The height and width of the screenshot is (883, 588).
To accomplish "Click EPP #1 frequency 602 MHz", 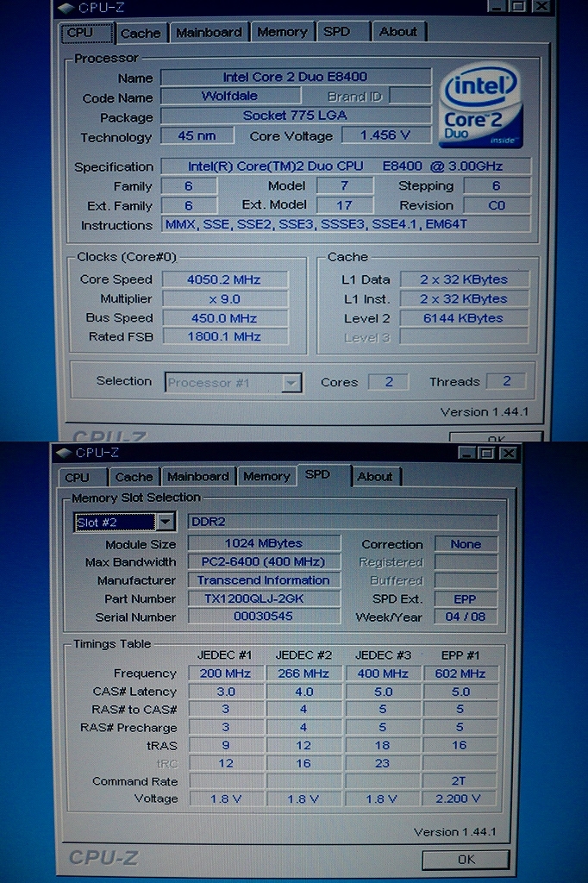I will (460, 673).
